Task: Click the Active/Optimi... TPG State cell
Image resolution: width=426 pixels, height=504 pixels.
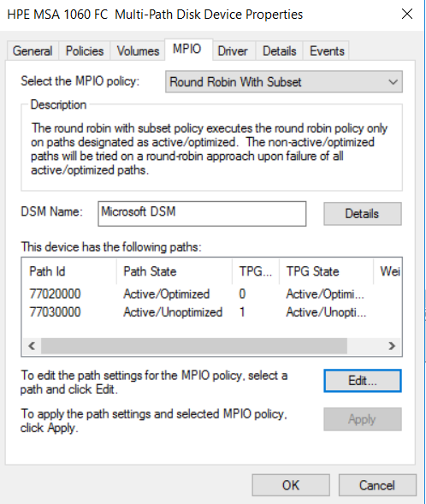Action: click(x=325, y=294)
